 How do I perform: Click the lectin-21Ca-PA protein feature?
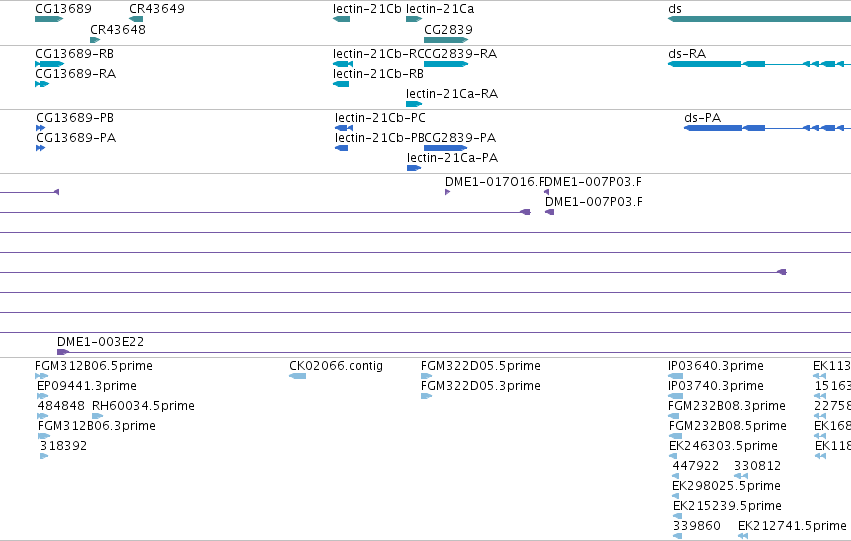[414, 168]
